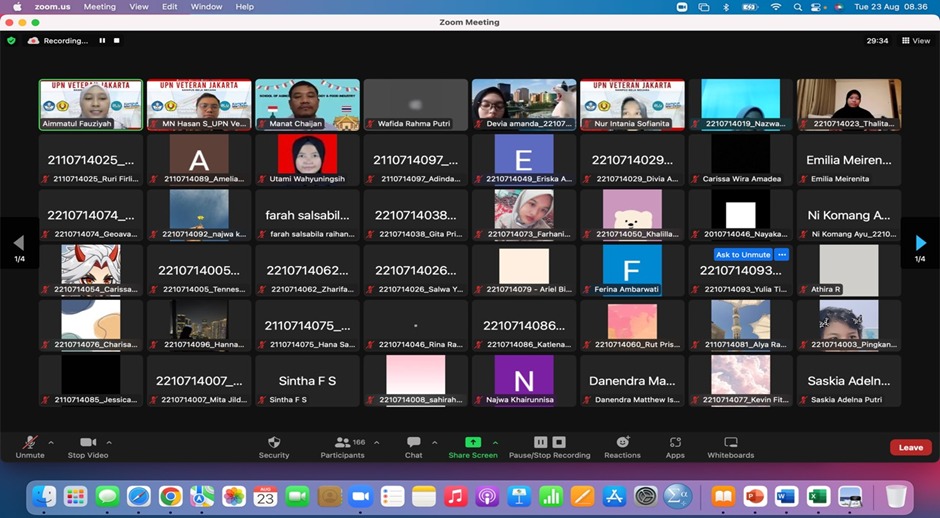Viewport: 940px width, 518px height.
Task: Unmute the microphone
Action: [30, 443]
